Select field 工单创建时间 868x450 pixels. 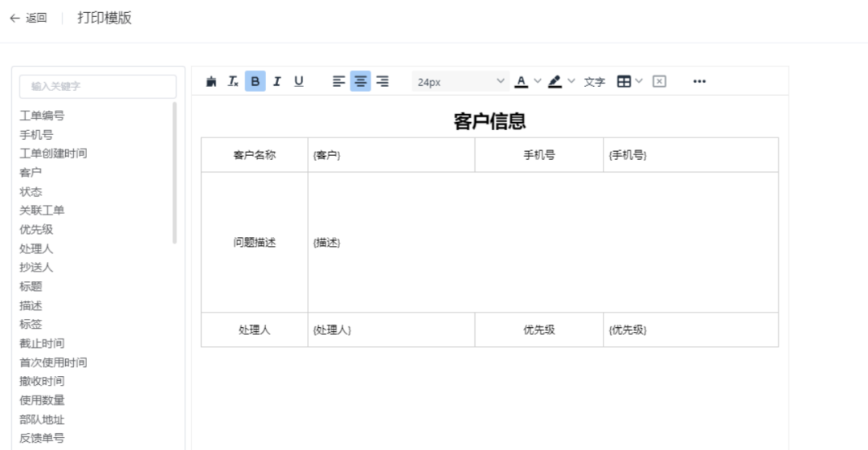[x=53, y=153]
